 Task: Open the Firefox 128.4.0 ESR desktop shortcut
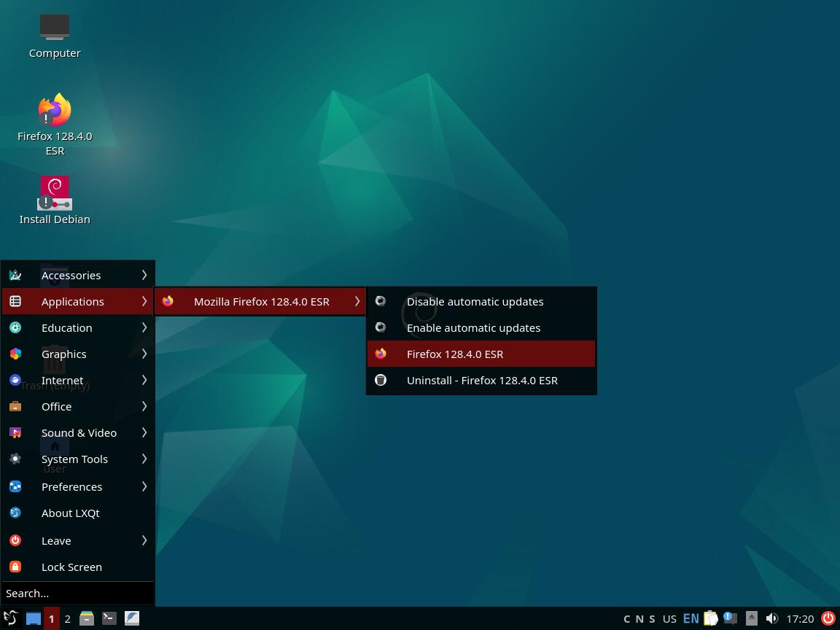coord(55,124)
